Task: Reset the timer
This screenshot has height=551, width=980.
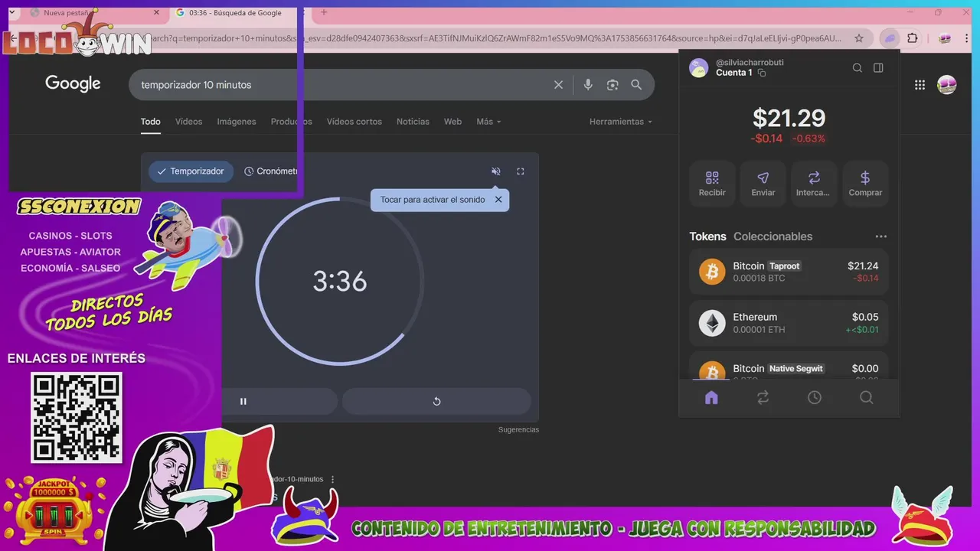Action: (436, 401)
